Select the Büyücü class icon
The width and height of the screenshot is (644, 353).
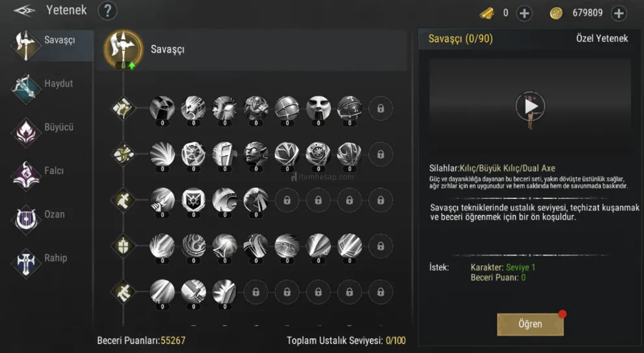pyautogui.click(x=25, y=132)
